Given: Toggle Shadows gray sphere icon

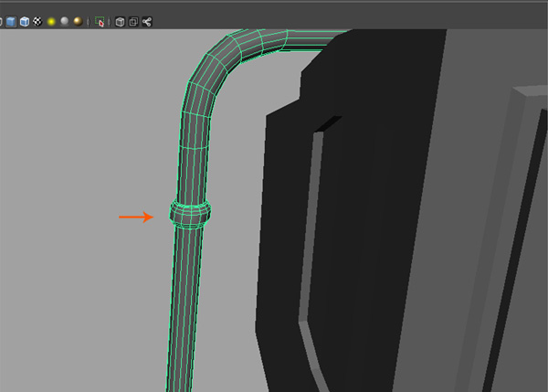Looking at the screenshot, I should [65, 20].
